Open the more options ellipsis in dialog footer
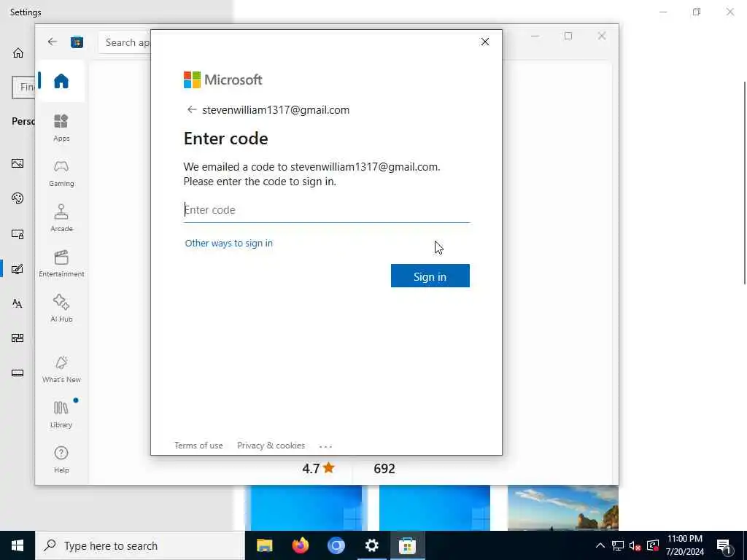Viewport: 747px width, 560px height. point(325,446)
